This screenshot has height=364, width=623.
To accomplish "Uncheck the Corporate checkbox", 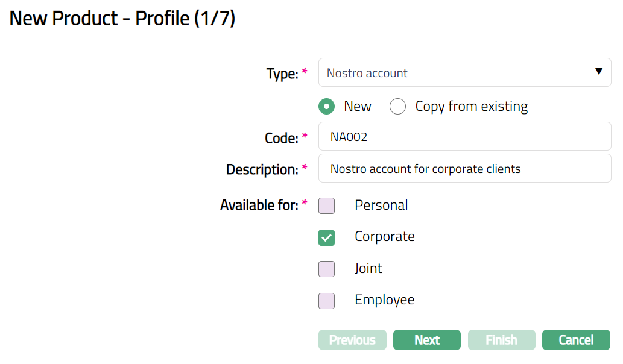I will point(326,237).
